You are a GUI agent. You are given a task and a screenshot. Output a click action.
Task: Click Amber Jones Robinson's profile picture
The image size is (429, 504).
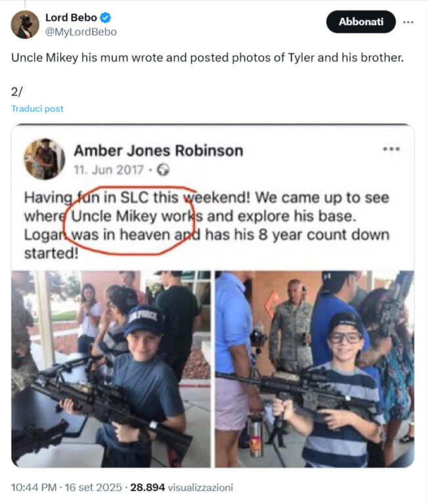(45, 159)
